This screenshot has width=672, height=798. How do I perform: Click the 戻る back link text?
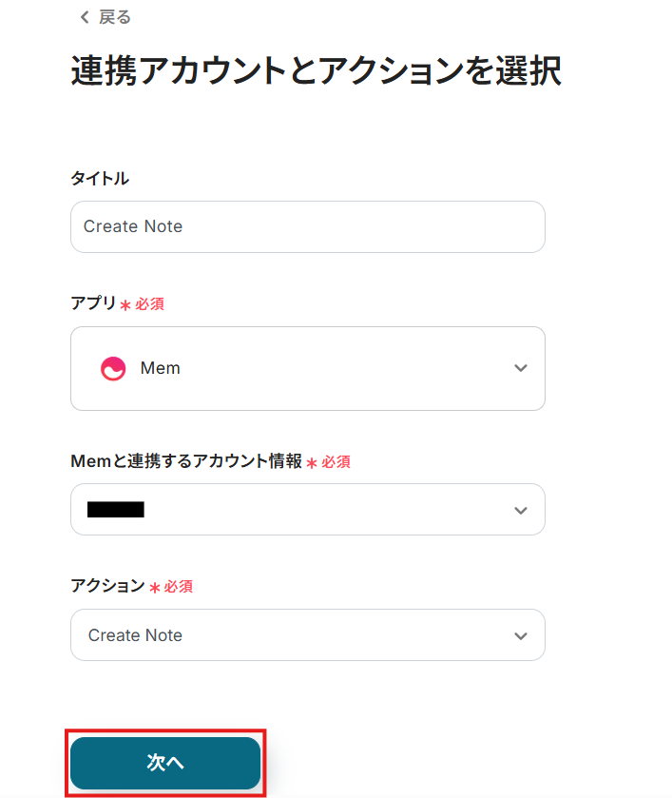pyautogui.click(x=115, y=17)
